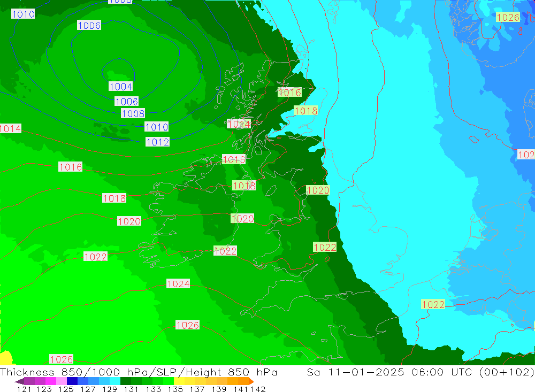Click the darkest green legend swatch above 131

click(126, 381)
